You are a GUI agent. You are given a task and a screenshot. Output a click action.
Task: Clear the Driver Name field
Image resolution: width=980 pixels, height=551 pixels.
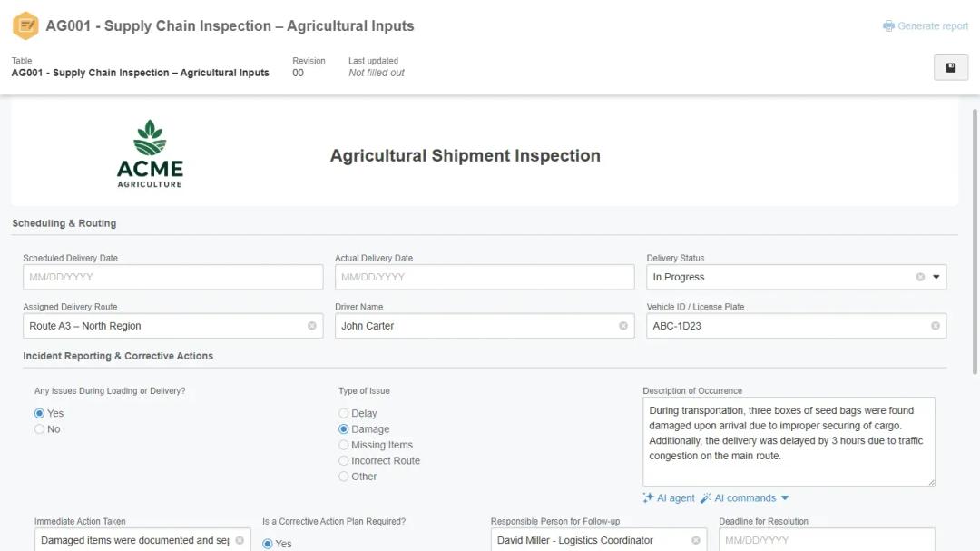(623, 326)
